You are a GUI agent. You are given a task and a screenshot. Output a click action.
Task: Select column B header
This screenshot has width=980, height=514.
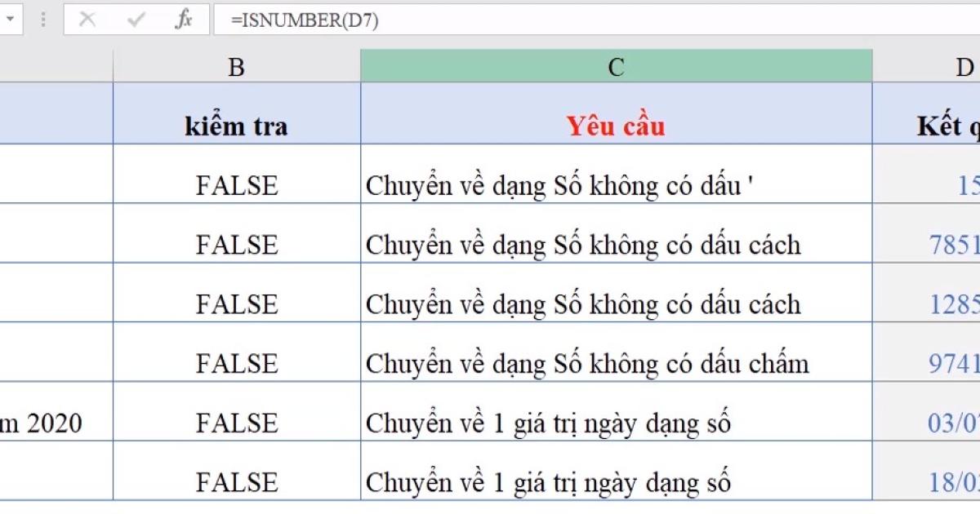click(x=237, y=66)
